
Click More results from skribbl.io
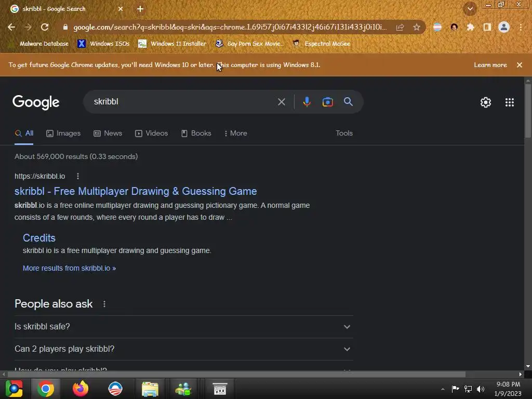pyautogui.click(x=69, y=268)
